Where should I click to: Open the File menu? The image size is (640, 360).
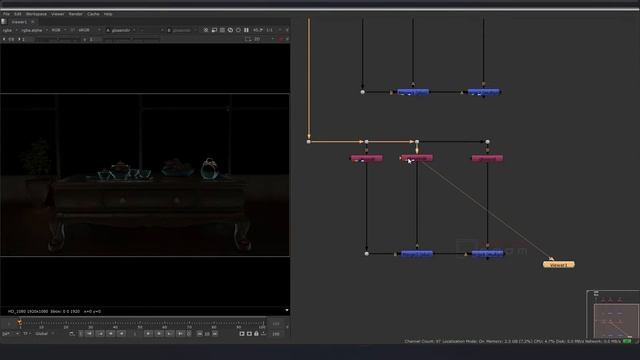[x=6, y=14]
